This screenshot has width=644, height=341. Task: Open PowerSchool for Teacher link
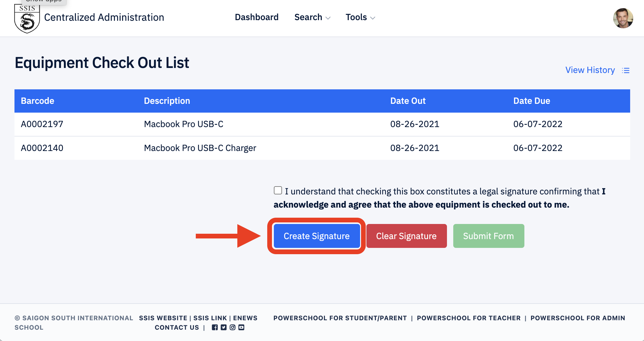(x=468, y=318)
